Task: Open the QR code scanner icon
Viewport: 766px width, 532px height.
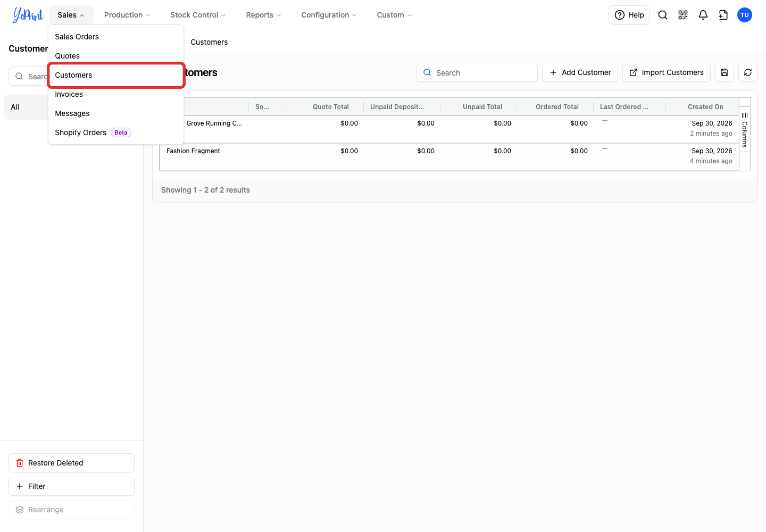Action: 683,15
